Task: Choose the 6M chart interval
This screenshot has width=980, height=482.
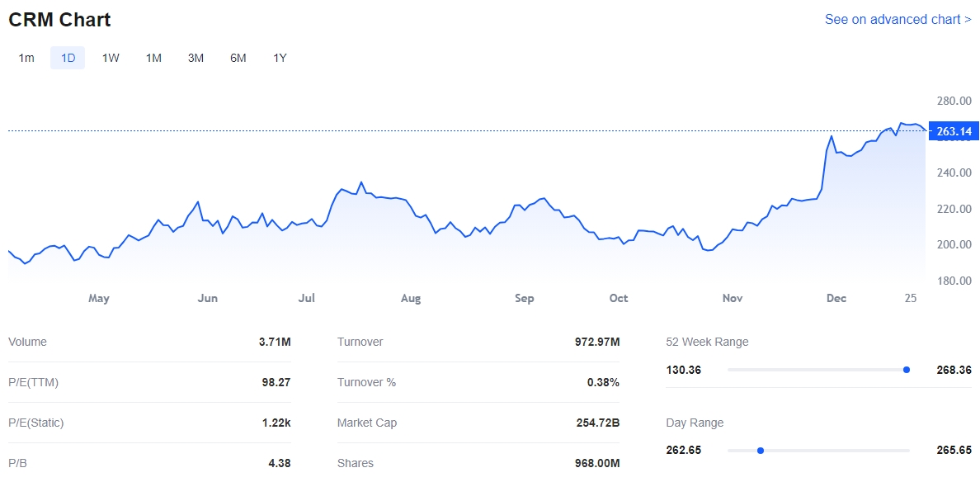Action: 238,58
